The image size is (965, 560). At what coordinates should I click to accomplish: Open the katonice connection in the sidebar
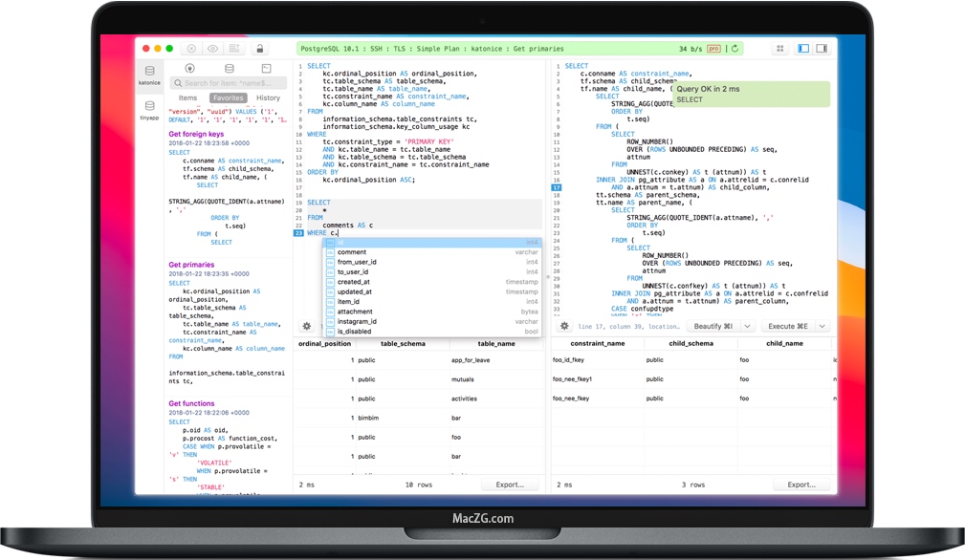(x=149, y=73)
